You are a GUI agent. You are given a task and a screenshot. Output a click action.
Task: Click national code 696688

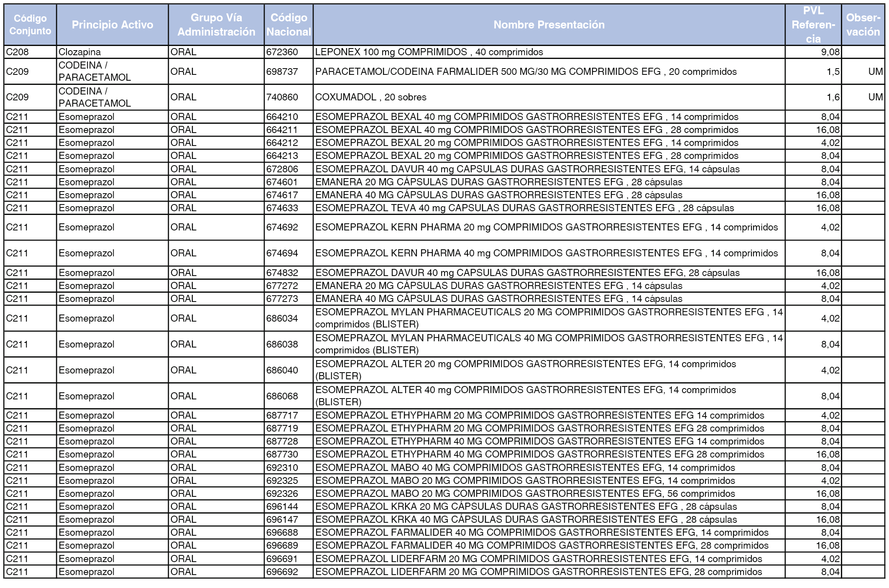tap(289, 532)
